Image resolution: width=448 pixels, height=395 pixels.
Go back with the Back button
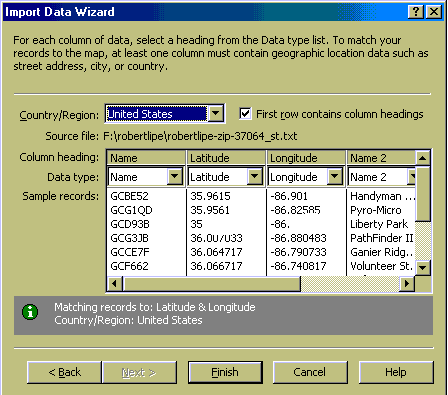click(64, 372)
